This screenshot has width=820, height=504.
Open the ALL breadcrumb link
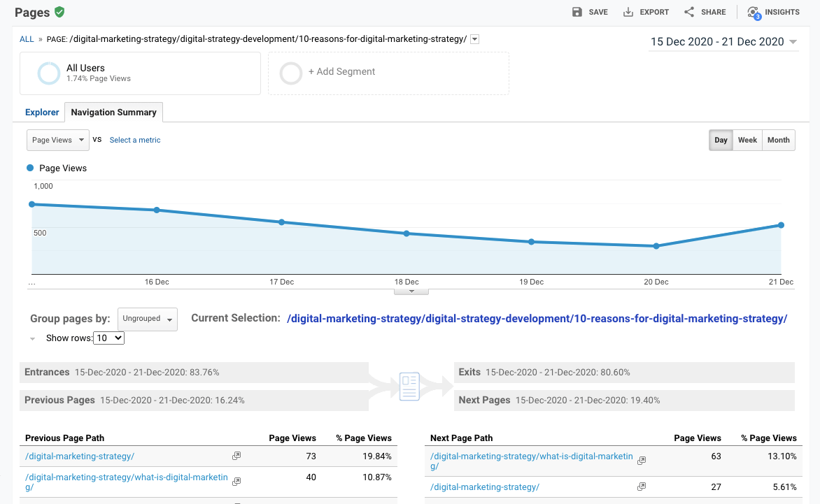(27, 39)
